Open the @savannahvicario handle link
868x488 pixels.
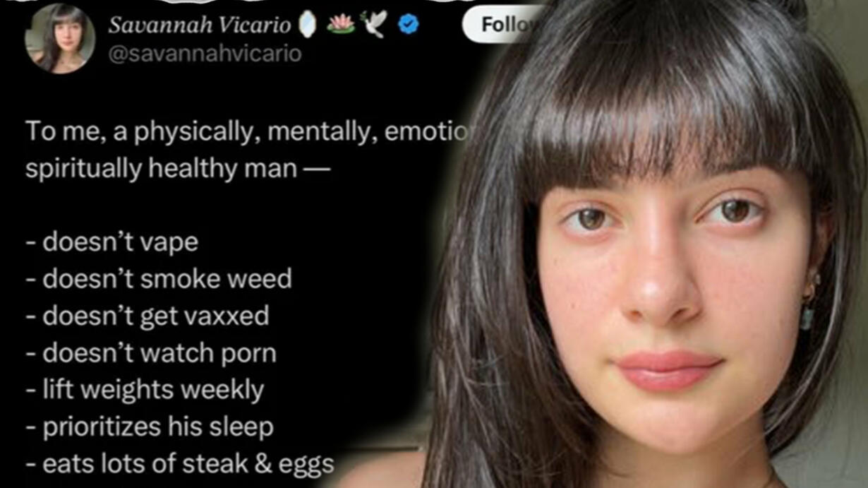click(205, 54)
